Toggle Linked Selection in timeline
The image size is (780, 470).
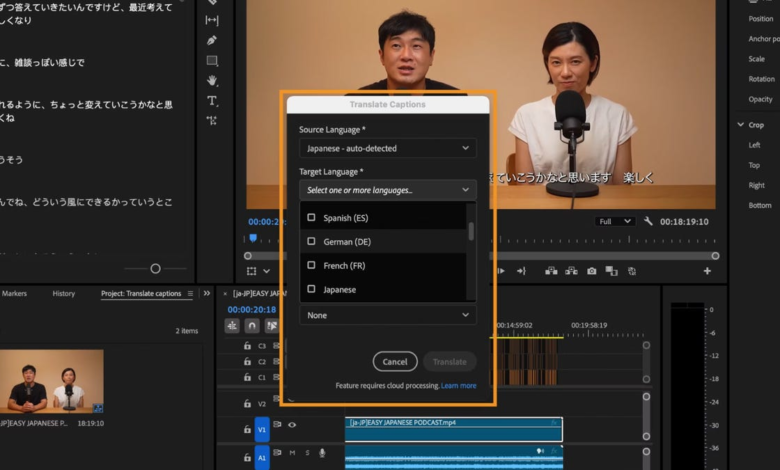(272, 326)
